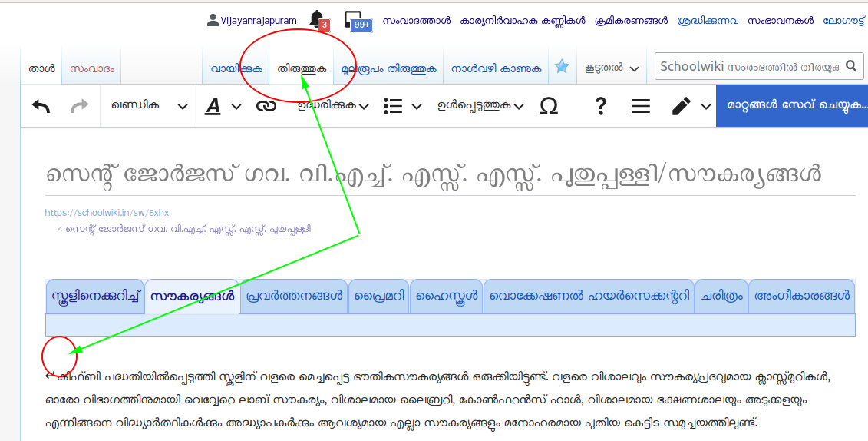Screen dimensions: 868x441
Task: Open the bullet list structure dropdown
Action: (x=402, y=107)
